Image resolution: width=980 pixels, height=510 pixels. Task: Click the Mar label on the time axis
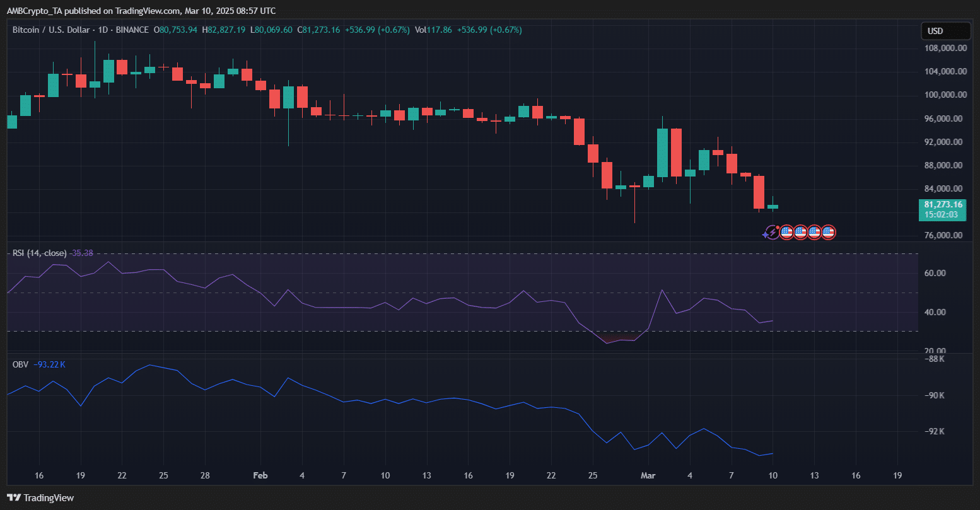pyautogui.click(x=648, y=475)
